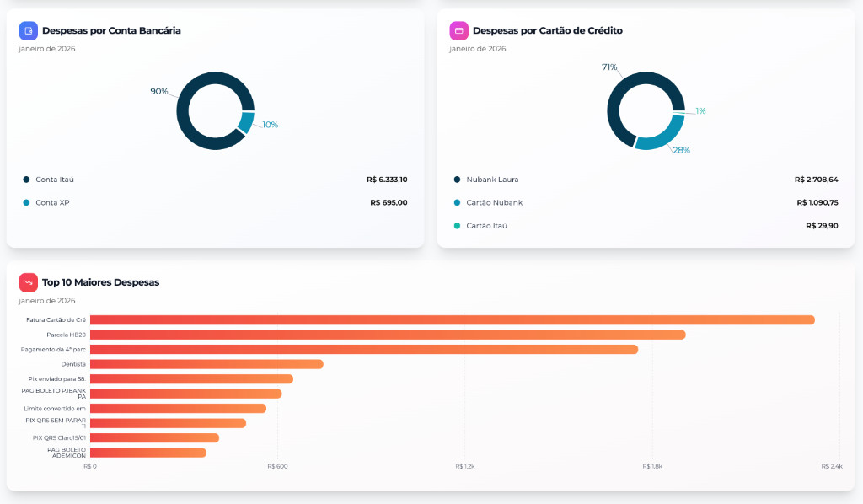Click the Cartão Nubank legend label
This screenshot has height=504, width=863.
pyautogui.click(x=494, y=202)
